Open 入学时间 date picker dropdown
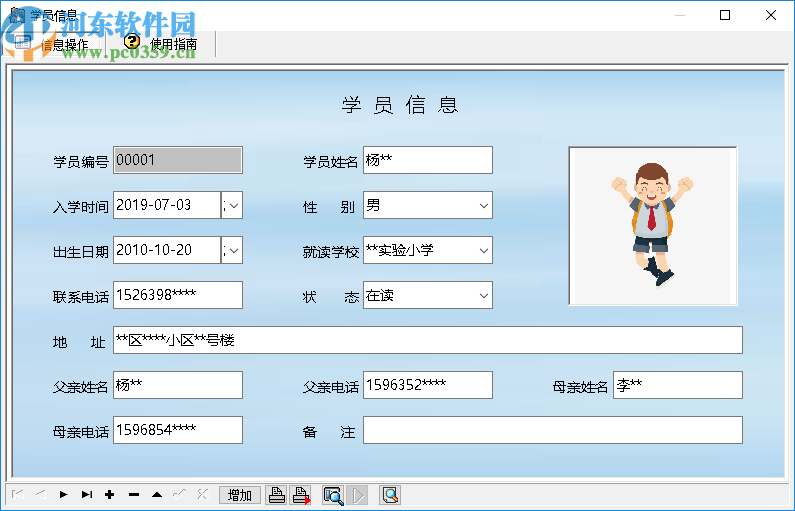795x511 pixels. point(232,205)
